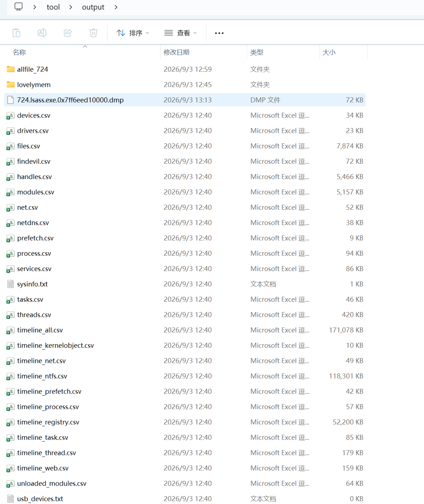Click the This PC monitor icon
424x504 pixels.
[18, 7]
